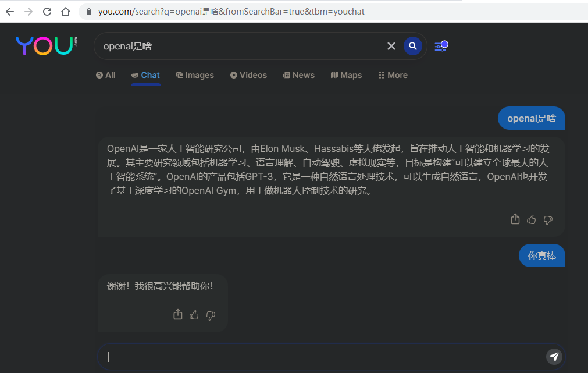Expand the More apps menu
The width and height of the screenshot is (588, 373).
tap(393, 75)
